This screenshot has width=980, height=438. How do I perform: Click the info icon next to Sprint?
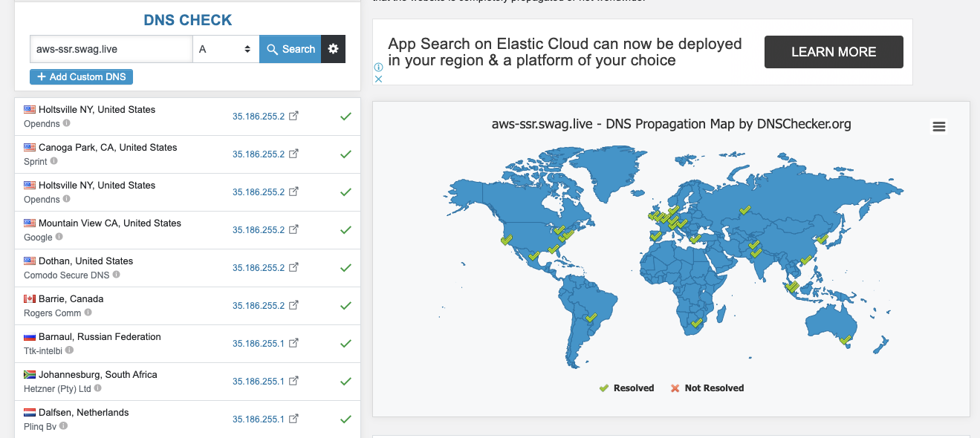coord(53,161)
